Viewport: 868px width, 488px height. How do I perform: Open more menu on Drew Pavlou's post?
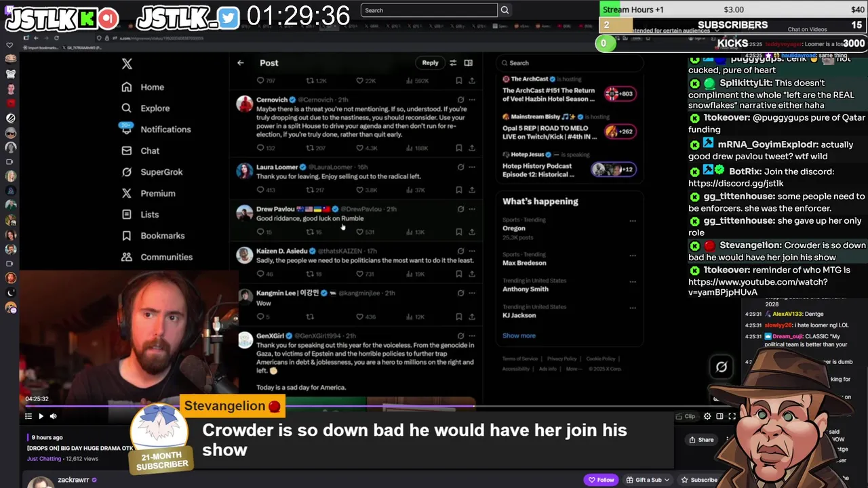pos(472,209)
